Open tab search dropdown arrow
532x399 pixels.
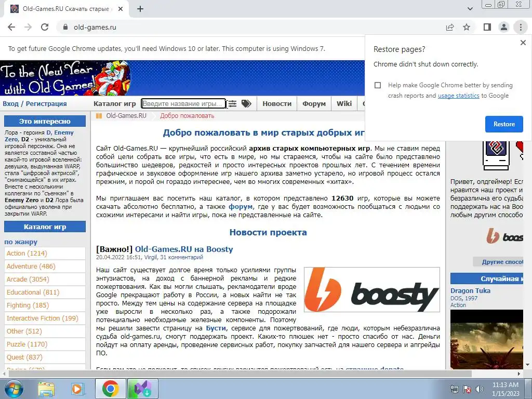click(x=470, y=9)
